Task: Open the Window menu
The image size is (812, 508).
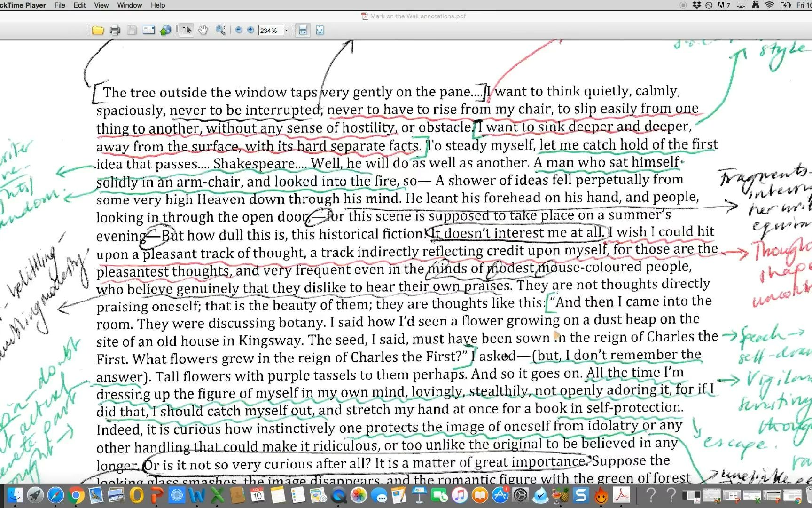Action: (129, 5)
